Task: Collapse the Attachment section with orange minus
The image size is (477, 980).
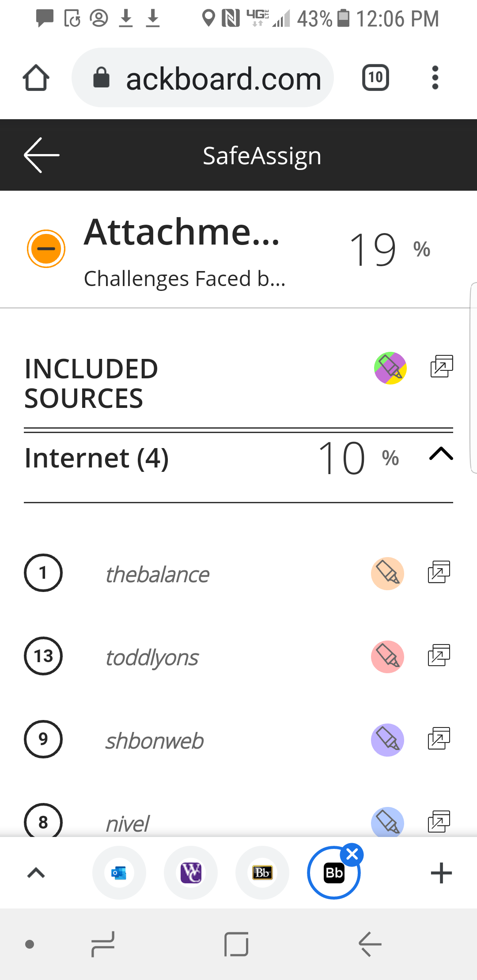Action: (46, 249)
